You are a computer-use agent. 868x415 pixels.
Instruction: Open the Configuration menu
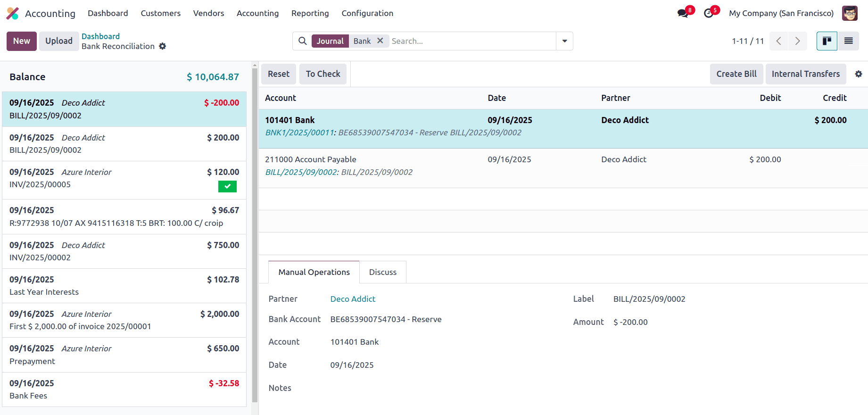click(x=367, y=13)
